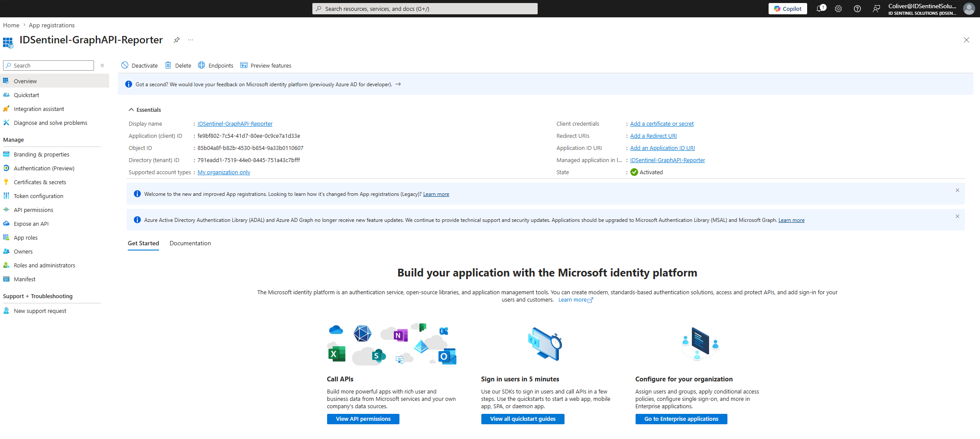This screenshot has width=980, height=439.
Task: Click Add an Application ID URI link
Action: click(x=662, y=148)
